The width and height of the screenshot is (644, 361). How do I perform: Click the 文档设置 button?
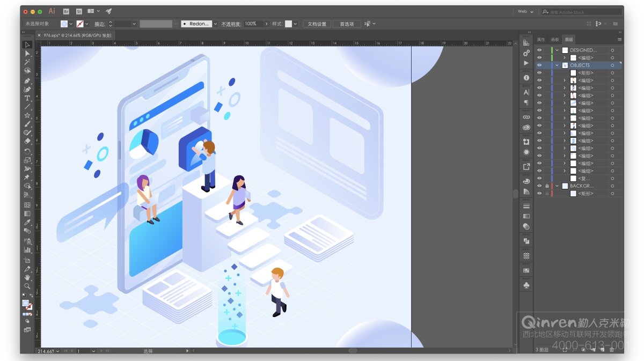point(317,24)
